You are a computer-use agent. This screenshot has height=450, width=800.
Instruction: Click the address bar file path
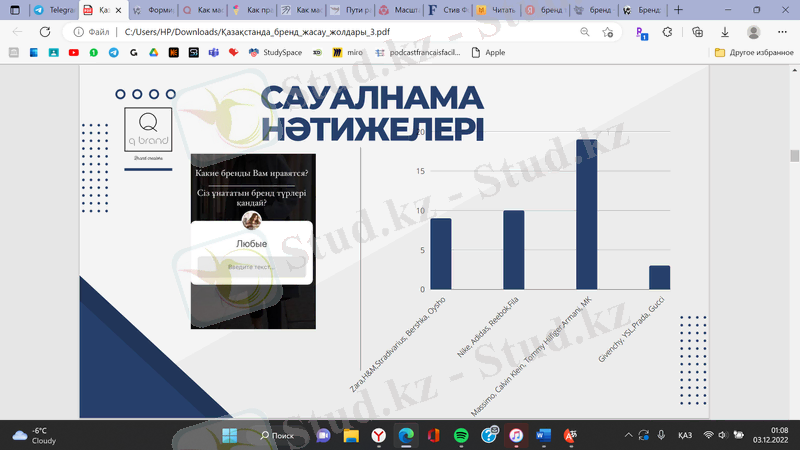[x=257, y=32]
